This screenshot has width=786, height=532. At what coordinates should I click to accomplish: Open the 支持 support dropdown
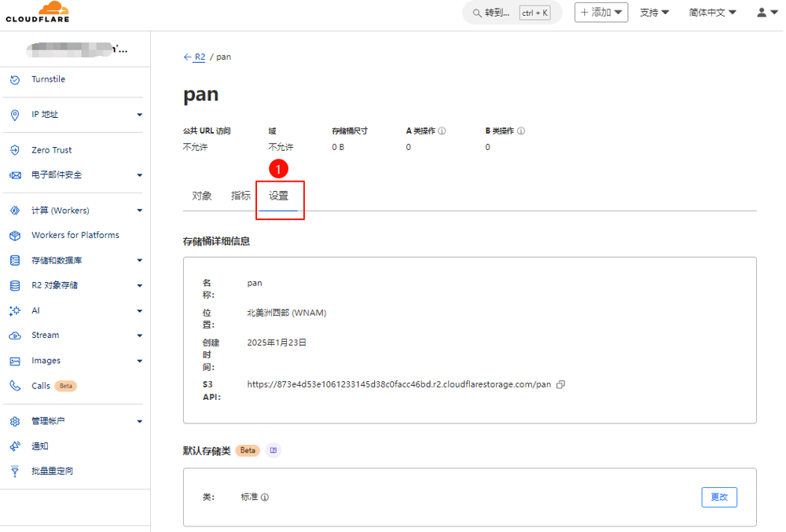654,13
